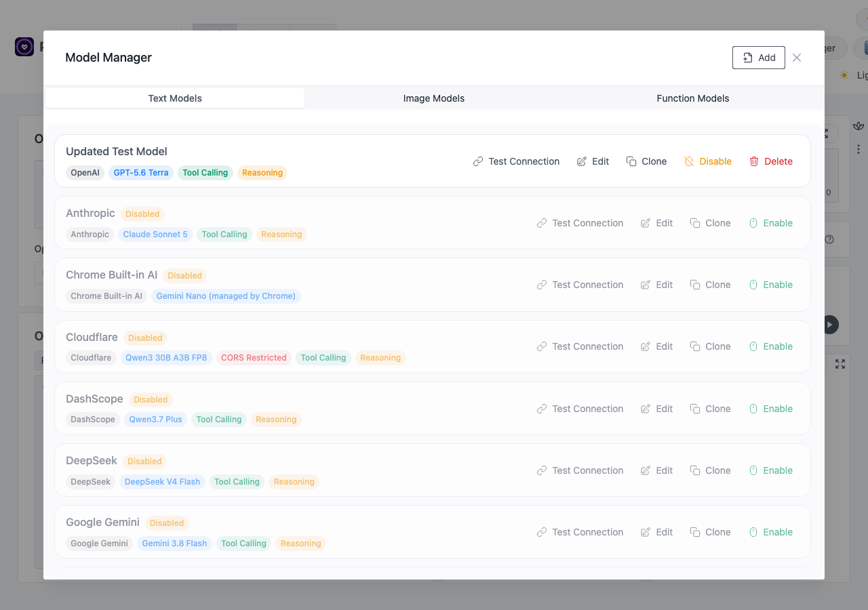Click the app logo behind the dialog
The image size is (868, 610).
click(x=24, y=47)
